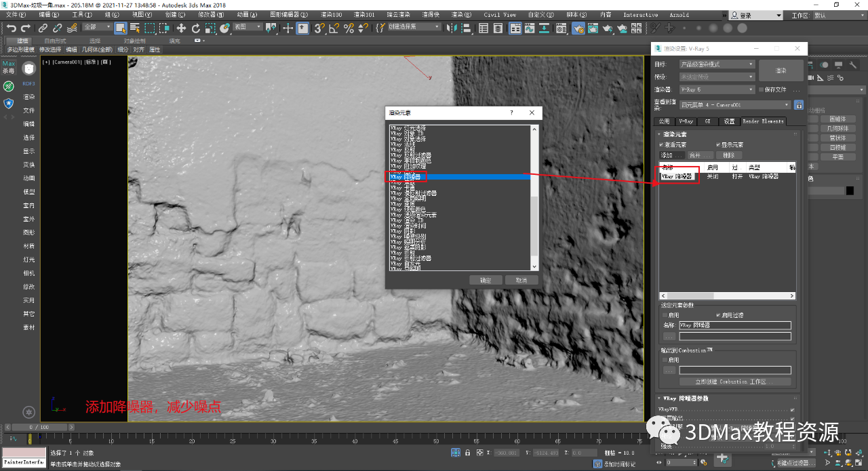Open the 目标 production render mode dropdown
The height and width of the screenshot is (471, 868).
716,64
